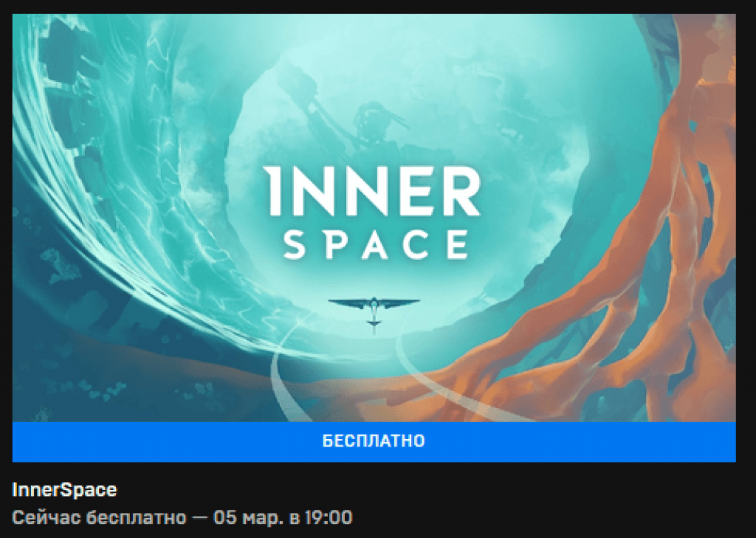This screenshot has height=538, width=756.
Task: Click the statue silhouette above the logo
Action: [366, 125]
